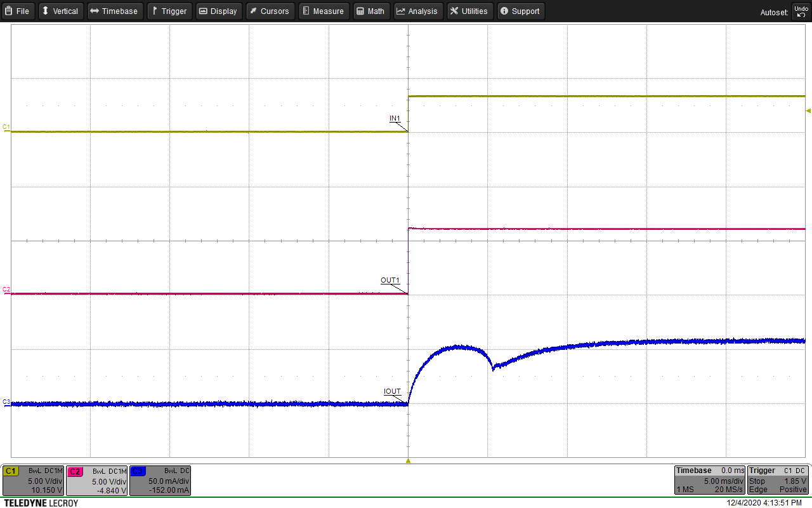Open the Support menu

coord(520,11)
